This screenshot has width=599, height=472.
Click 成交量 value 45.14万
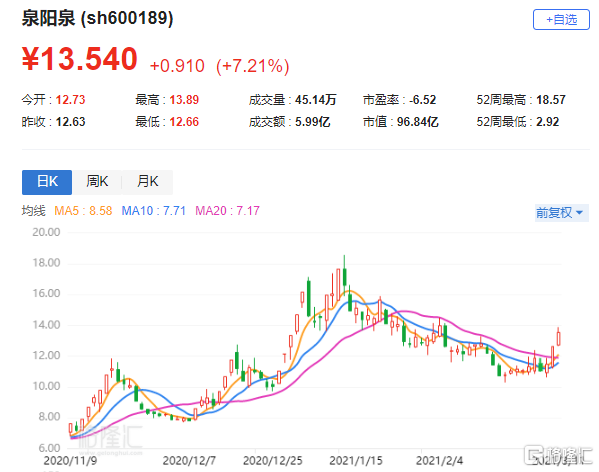pyautogui.click(x=316, y=100)
